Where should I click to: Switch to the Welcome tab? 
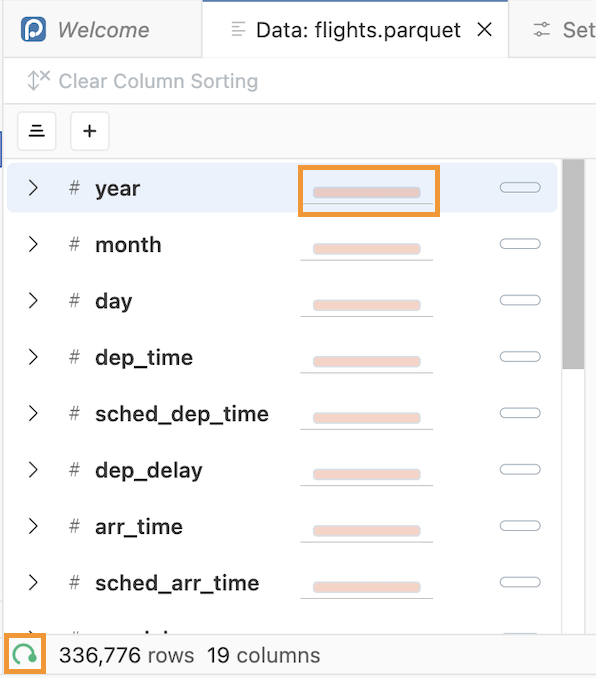pyautogui.click(x=103, y=29)
